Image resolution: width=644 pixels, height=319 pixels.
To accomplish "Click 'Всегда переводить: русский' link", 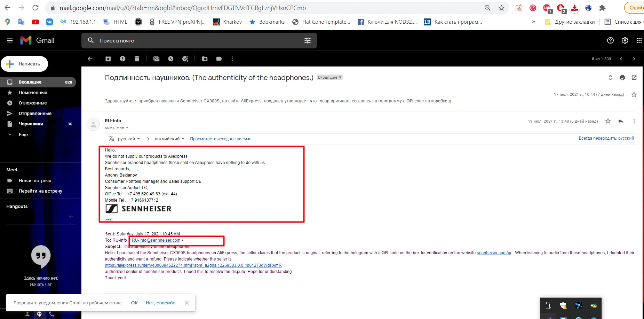I will [x=606, y=138].
